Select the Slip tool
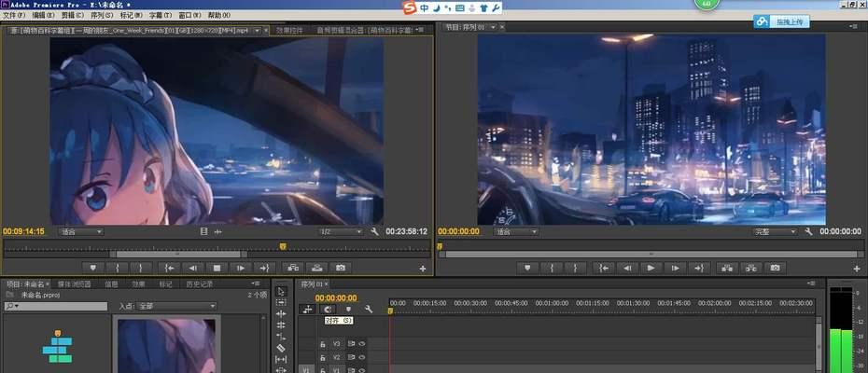The height and width of the screenshot is (373, 868). point(281,359)
